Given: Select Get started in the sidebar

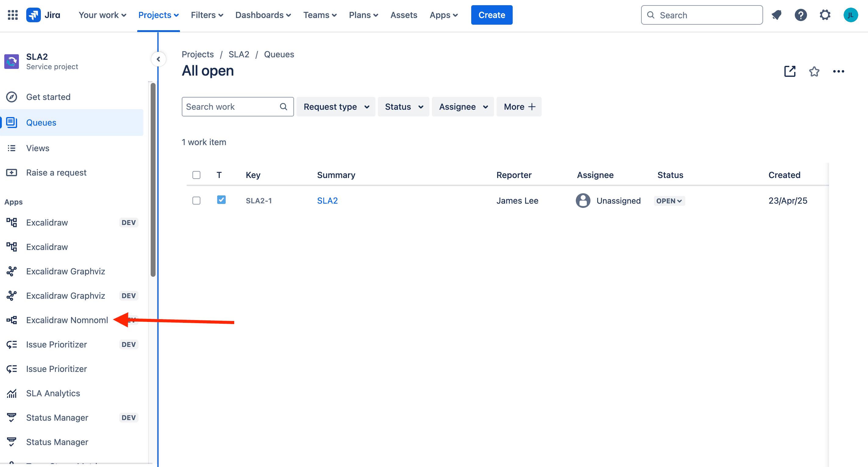Looking at the screenshot, I should coord(72,97).
